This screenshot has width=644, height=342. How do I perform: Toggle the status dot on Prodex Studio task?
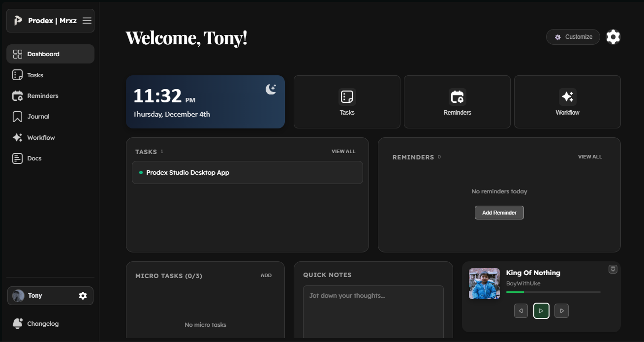pos(142,172)
